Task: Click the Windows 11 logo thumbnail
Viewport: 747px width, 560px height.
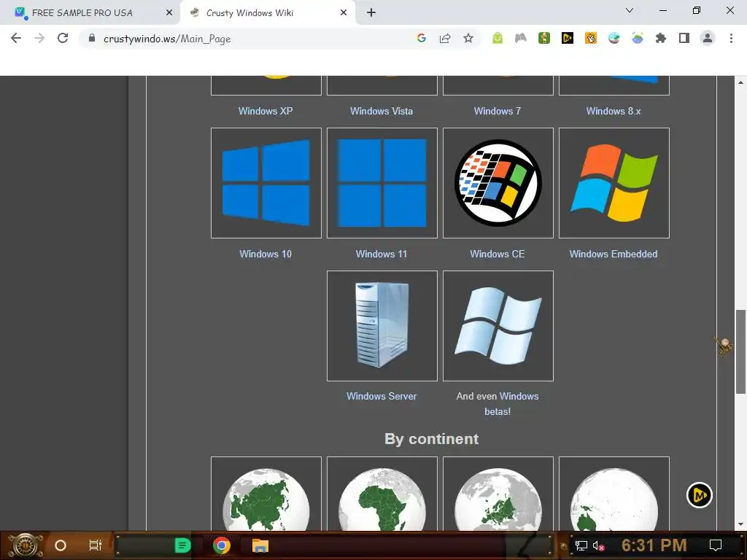Action: tap(382, 183)
